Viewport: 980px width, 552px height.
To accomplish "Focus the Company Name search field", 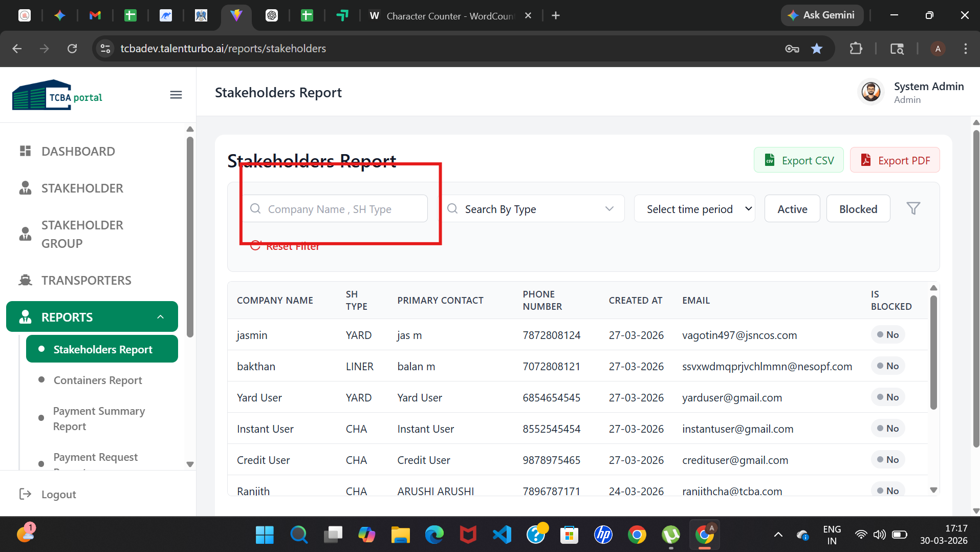I will pyautogui.click(x=335, y=208).
